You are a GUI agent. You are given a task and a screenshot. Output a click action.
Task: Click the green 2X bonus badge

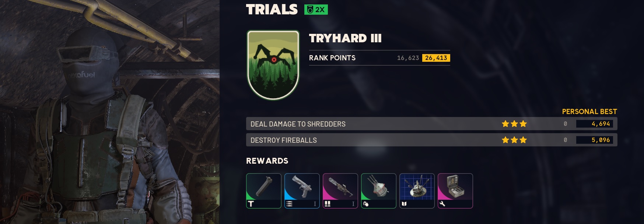point(316,10)
